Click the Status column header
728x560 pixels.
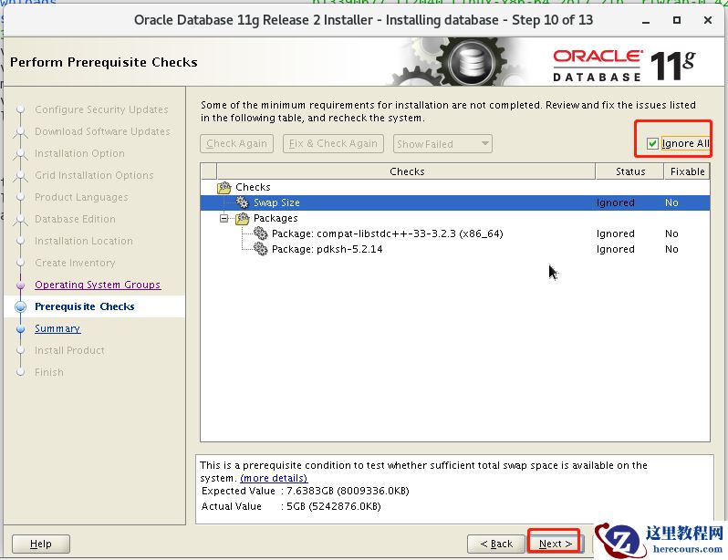(630, 171)
